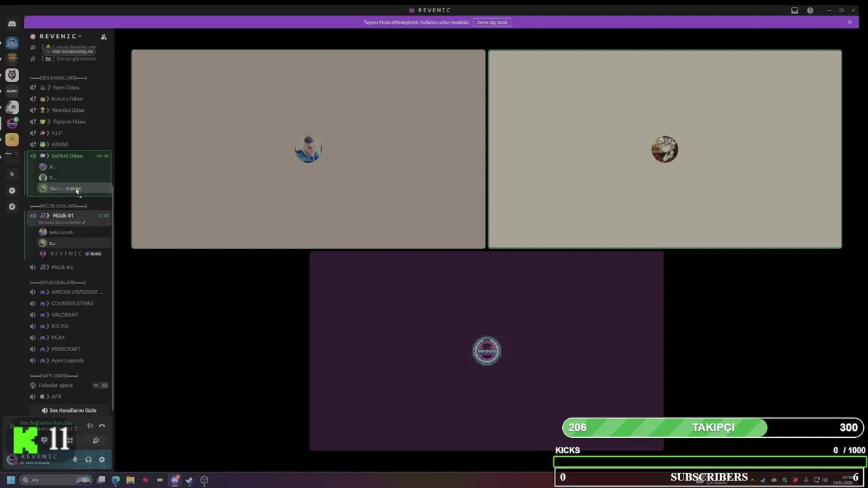This screenshot has height=488, width=868.
Task: Dismiss the streamer mode banner with X
Action: tap(849, 22)
